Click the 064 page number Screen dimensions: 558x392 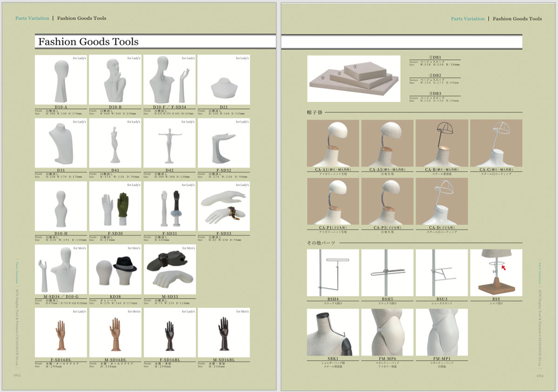pos(540,375)
